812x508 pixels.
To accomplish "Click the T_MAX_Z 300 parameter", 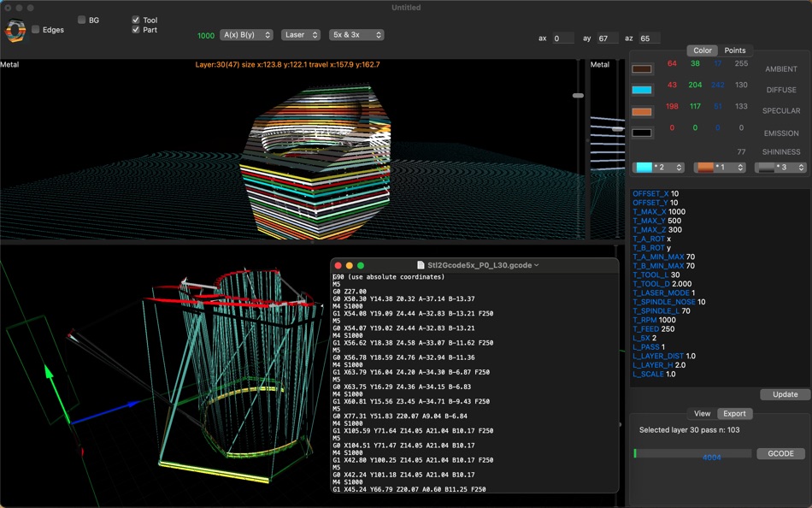I will (657, 230).
